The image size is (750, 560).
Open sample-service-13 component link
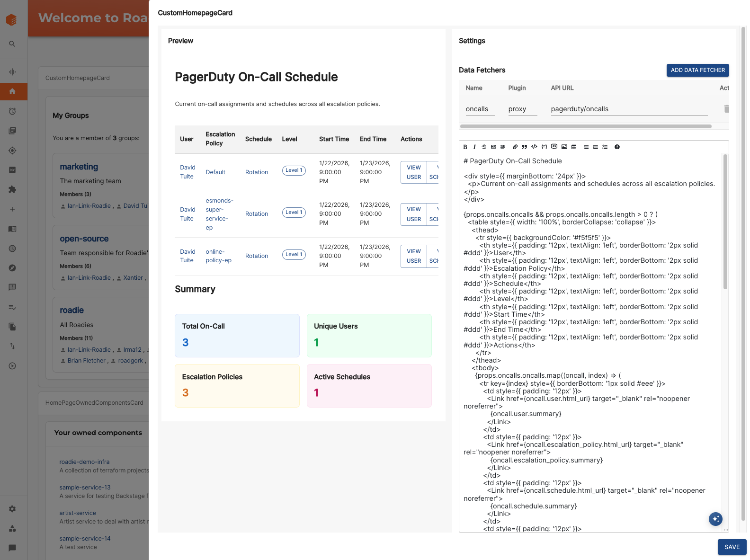[85, 488]
